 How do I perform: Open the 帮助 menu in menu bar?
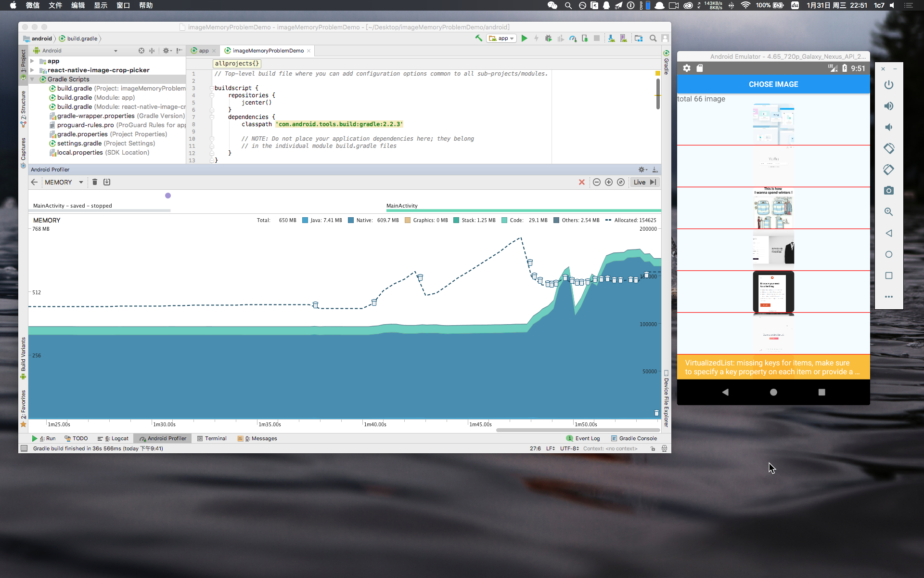click(x=146, y=5)
